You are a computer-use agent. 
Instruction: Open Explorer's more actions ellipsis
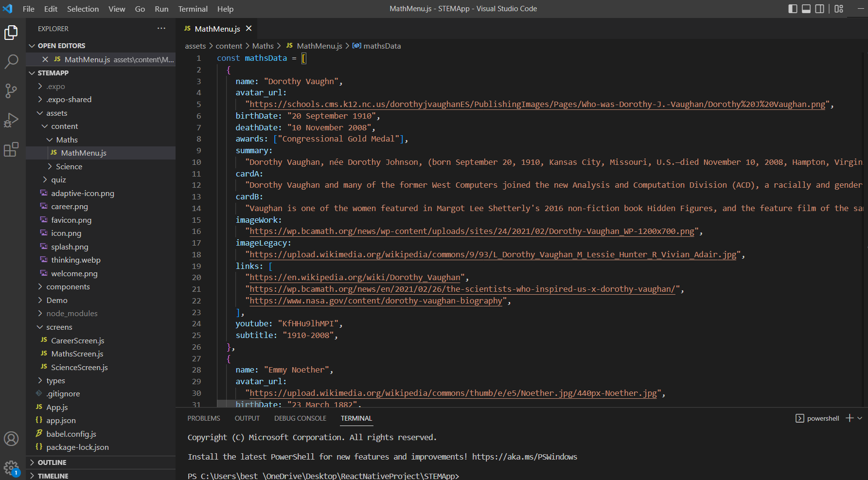click(x=161, y=29)
